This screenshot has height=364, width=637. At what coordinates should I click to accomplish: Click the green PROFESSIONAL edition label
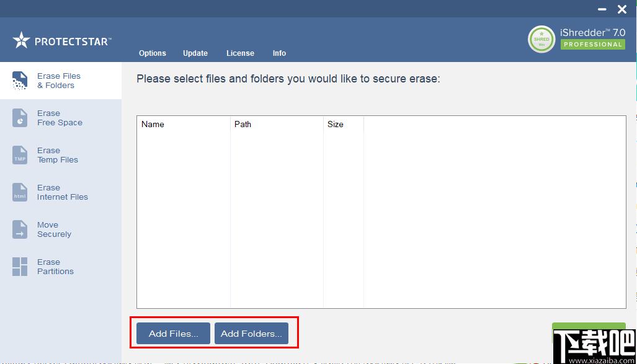(x=592, y=45)
